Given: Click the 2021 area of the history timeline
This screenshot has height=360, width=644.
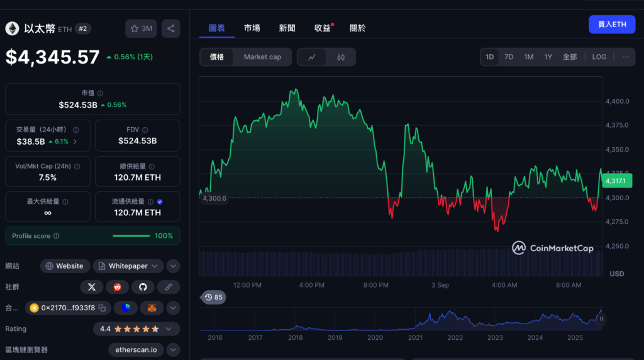Looking at the screenshot, I should [x=415, y=337].
